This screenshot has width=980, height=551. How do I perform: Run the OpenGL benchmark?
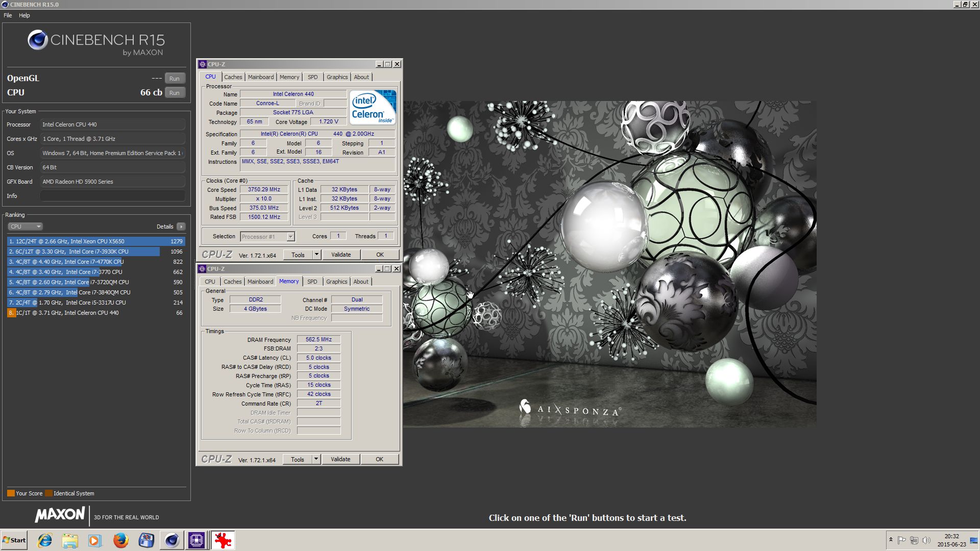click(175, 79)
